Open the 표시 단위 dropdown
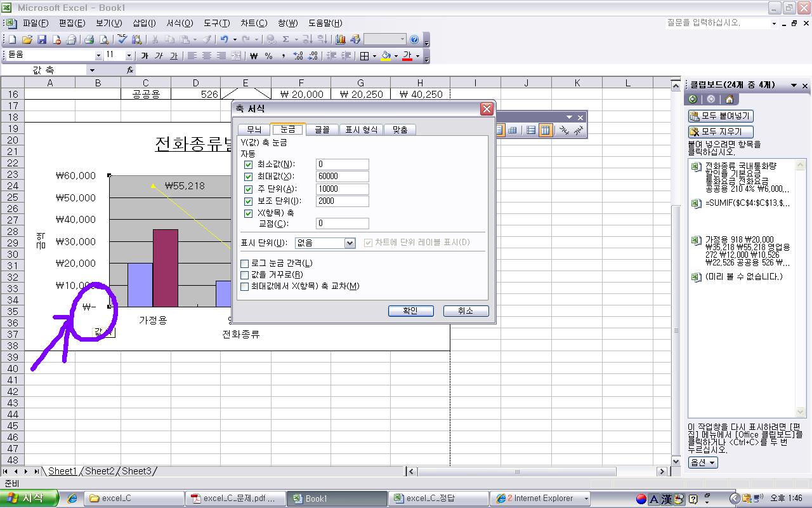Viewport: 812px width, 508px height. (350, 243)
